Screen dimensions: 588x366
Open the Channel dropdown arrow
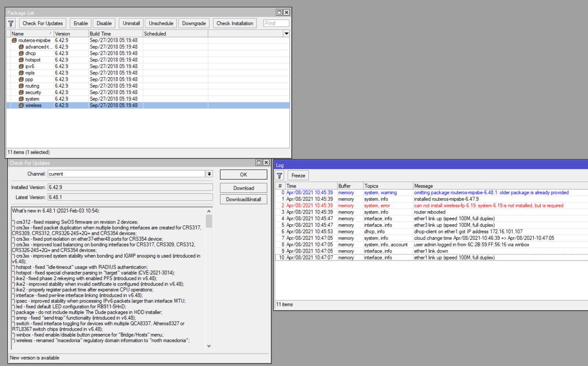(x=209, y=174)
